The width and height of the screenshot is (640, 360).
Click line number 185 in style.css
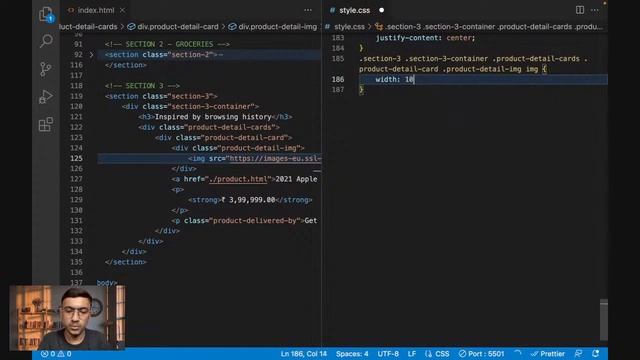pyautogui.click(x=338, y=59)
